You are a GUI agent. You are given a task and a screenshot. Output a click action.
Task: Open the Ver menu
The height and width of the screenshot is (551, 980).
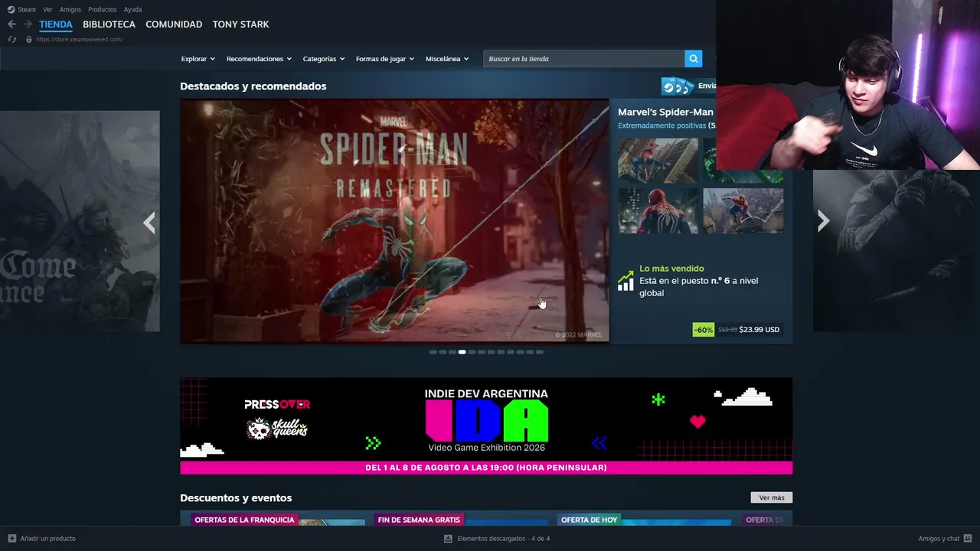47,9
